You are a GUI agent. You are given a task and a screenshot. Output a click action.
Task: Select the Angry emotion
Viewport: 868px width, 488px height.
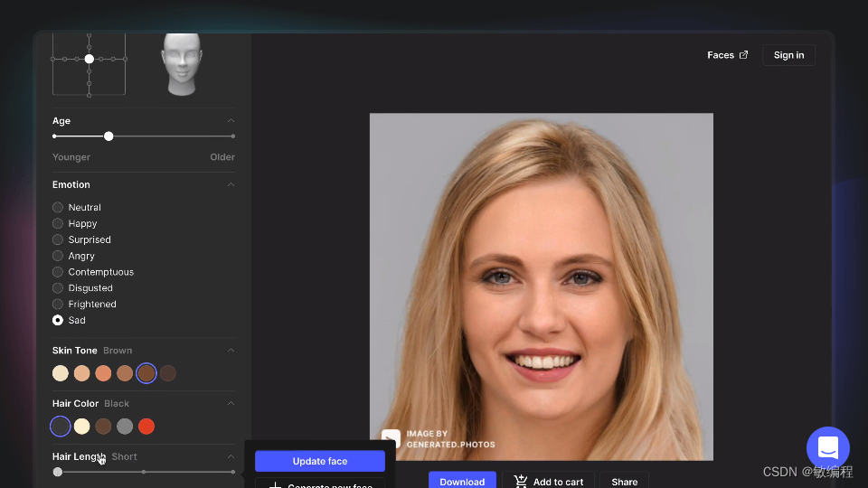[73, 256]
